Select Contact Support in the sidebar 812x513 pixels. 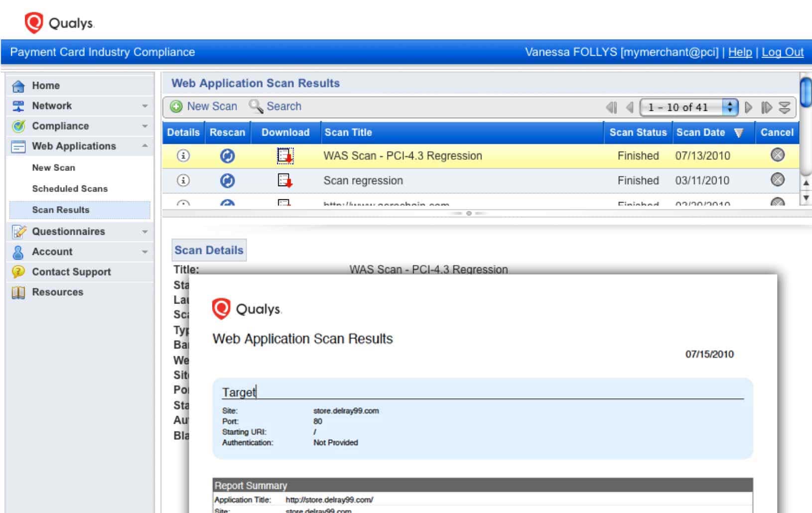click(x=71, y=272)
